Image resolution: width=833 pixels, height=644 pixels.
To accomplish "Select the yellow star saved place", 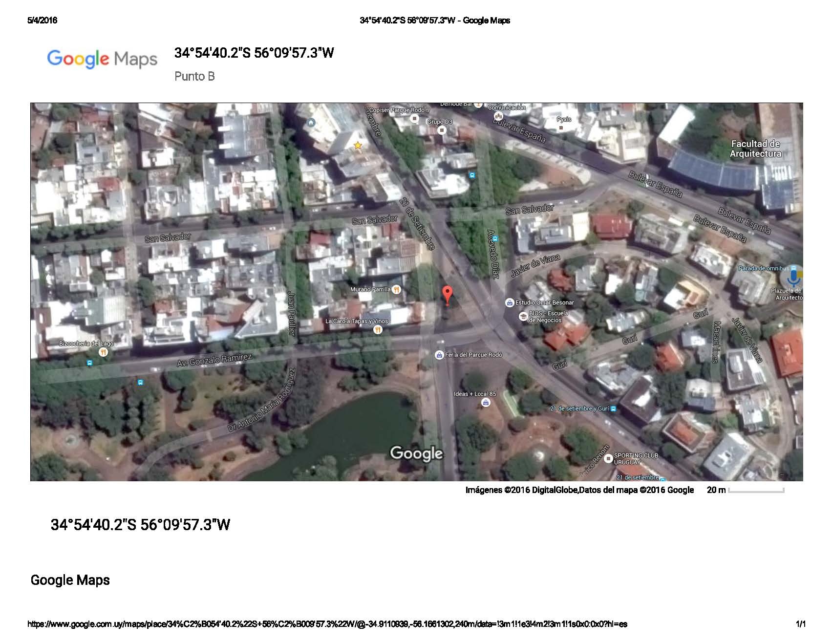I will click(358, 146).
